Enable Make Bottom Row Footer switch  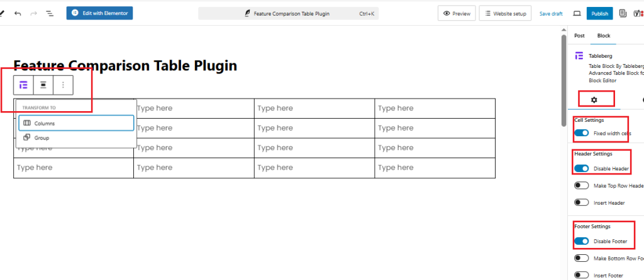click(x=581, y=258)
